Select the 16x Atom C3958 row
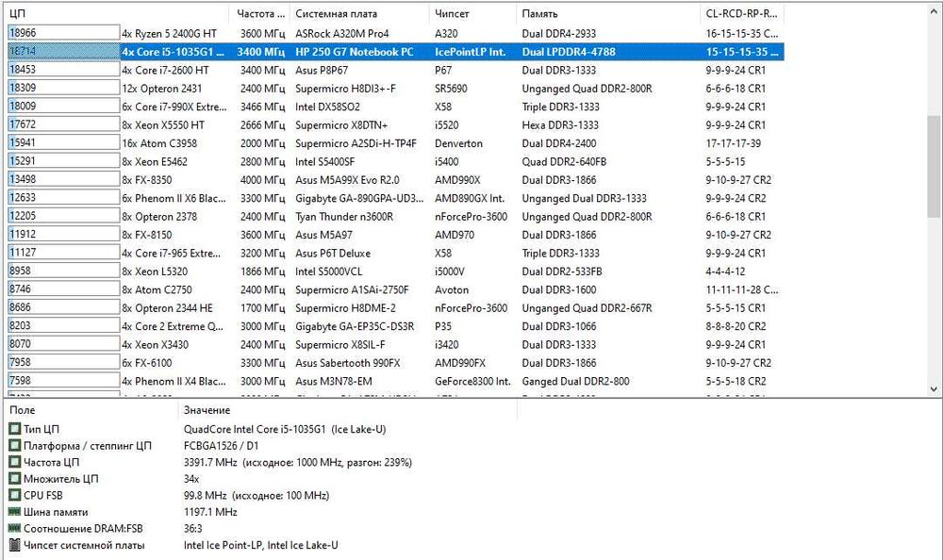The height and width of the screenshot is (560, 943). click(396, 143)
